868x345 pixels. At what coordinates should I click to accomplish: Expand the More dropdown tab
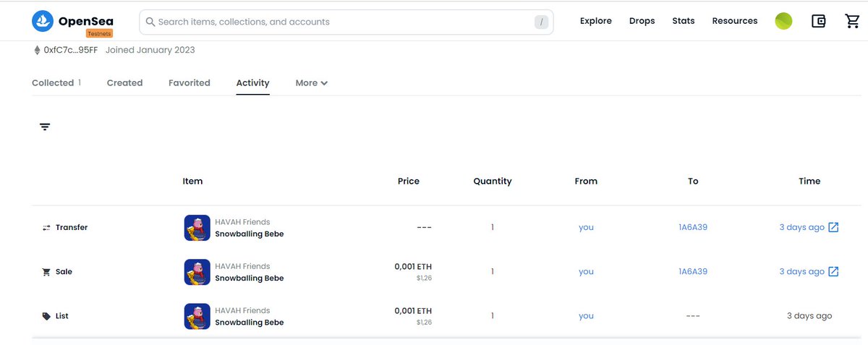click(312, 83)
